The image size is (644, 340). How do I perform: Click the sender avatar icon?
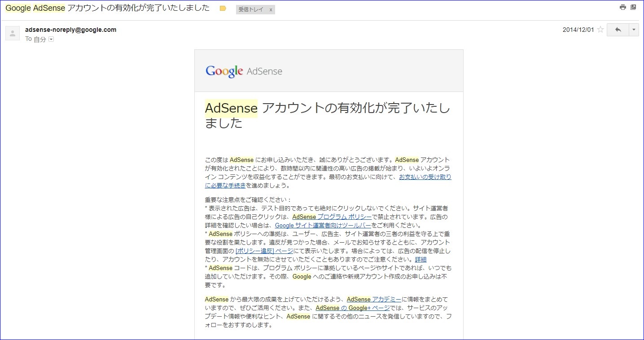tap(13, 33)
